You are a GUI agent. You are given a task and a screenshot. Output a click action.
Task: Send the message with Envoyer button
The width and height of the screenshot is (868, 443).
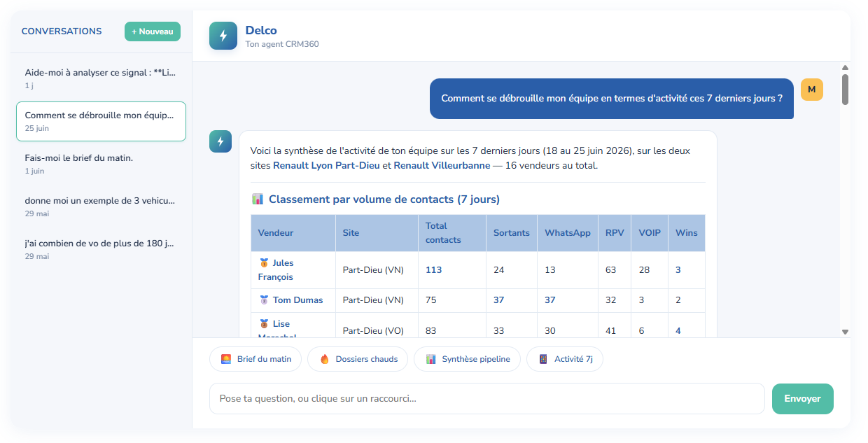[802, 399]
